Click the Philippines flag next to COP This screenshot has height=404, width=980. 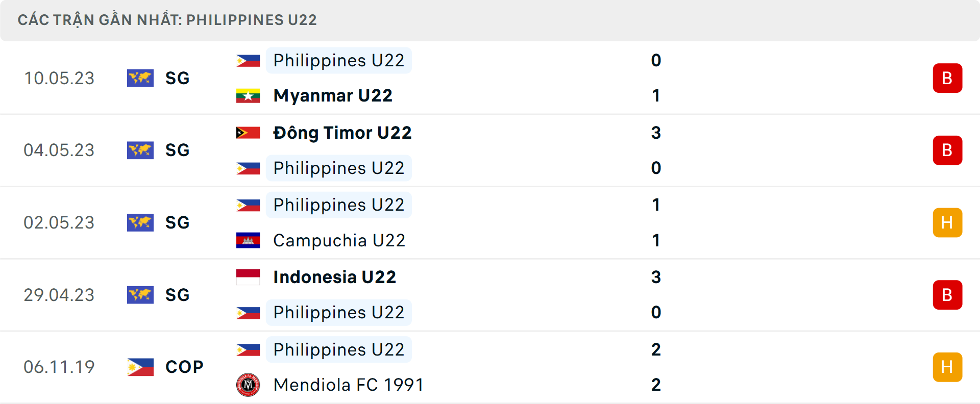pos(140,366)
